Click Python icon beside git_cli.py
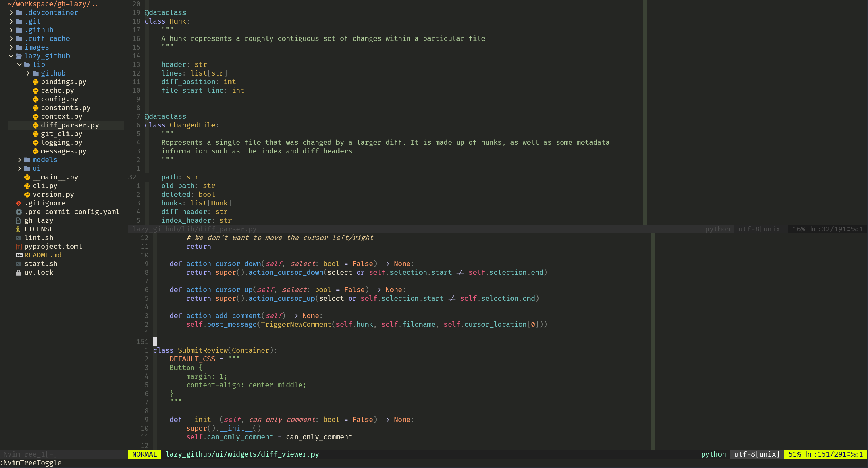 click(36, 134)
